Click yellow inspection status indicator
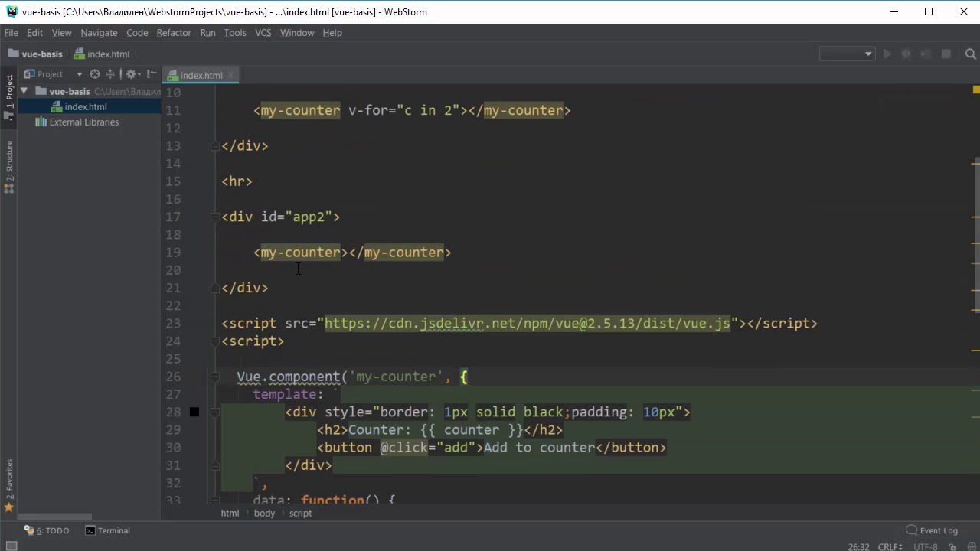Screen dimensions: 980x551 pos(976,90)
